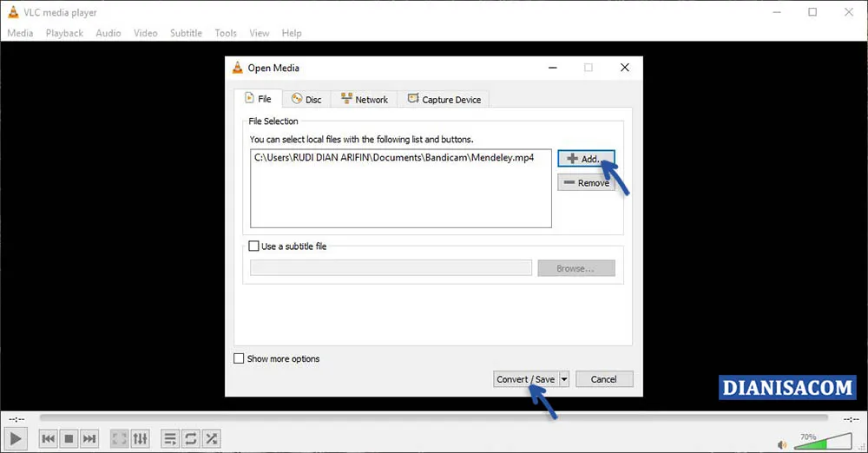
Task: Open the Subtitle menu
Action: pyautogui.click(x=186, y=33)
